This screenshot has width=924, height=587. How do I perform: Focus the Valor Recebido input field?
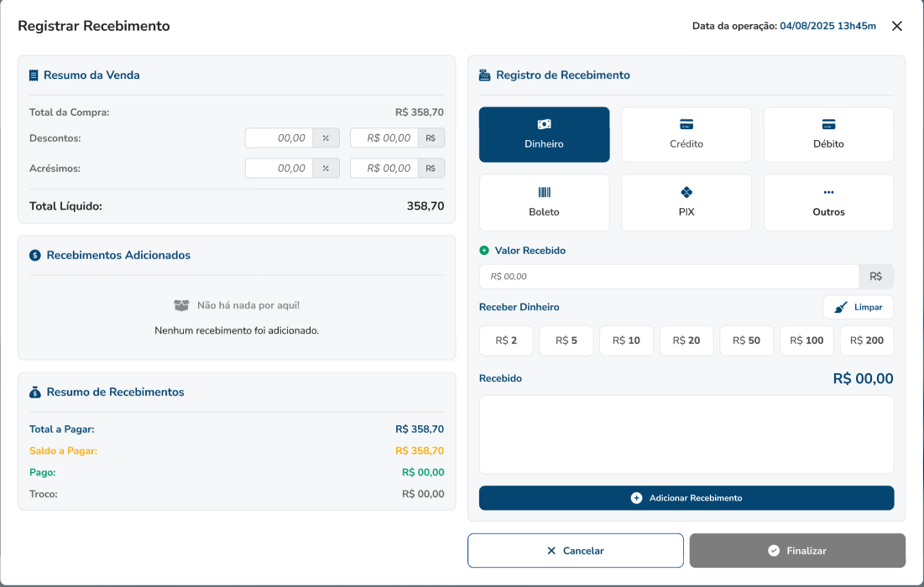pyautogui.click(x=668, y=277)
